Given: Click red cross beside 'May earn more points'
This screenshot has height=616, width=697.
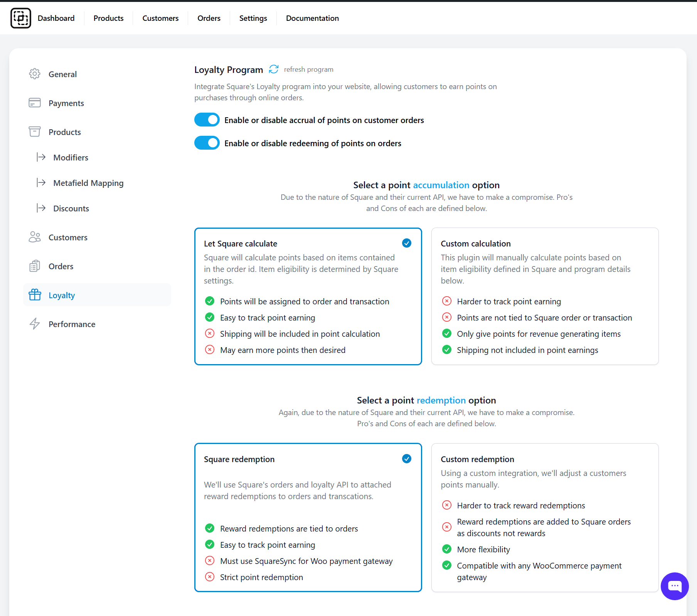Looking at the screenshot, I should [210, 350].
